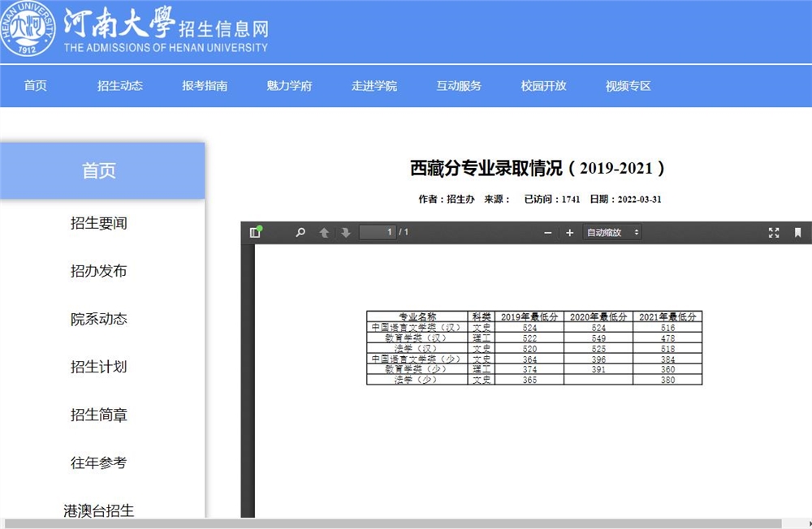Viewport: 812px width, 529px height.
Task: Open 港澳台招生 in the sidebar
Action: [x=99, y=510]
